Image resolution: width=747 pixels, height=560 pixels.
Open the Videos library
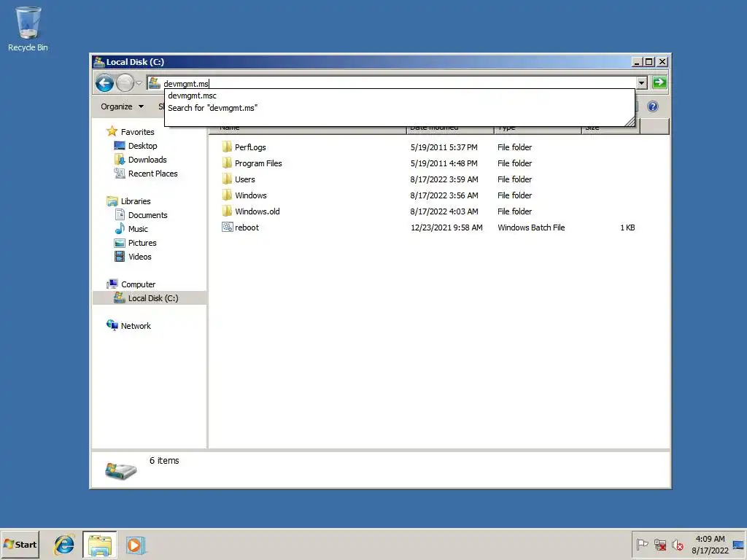[x=139, y=256]
